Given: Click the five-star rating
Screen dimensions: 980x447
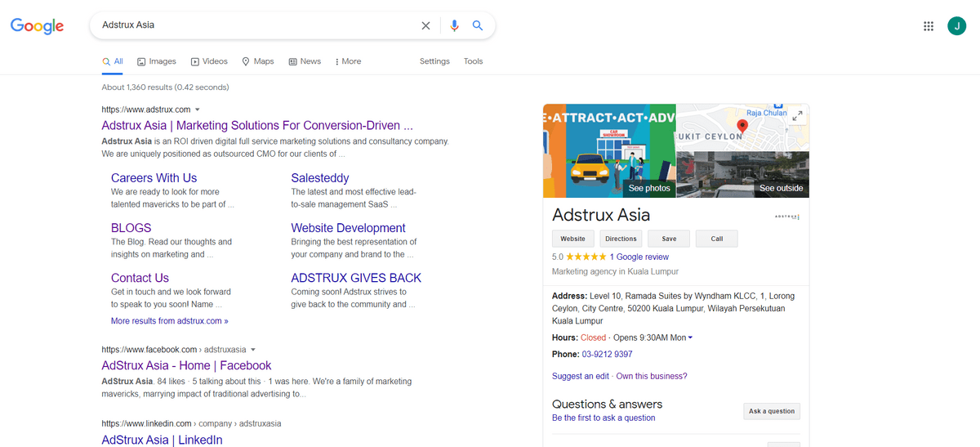Looking at the screenshot, I should [587, 257].
